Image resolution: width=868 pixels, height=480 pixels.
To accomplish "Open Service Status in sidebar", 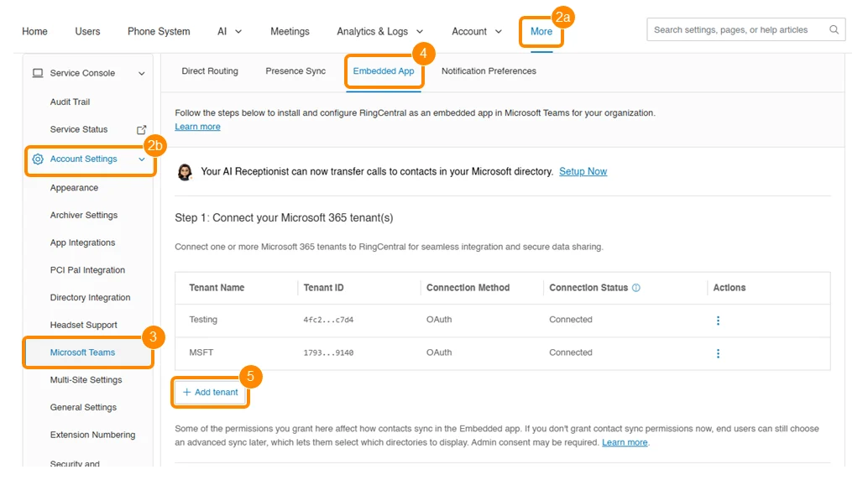I will point(79,129).
